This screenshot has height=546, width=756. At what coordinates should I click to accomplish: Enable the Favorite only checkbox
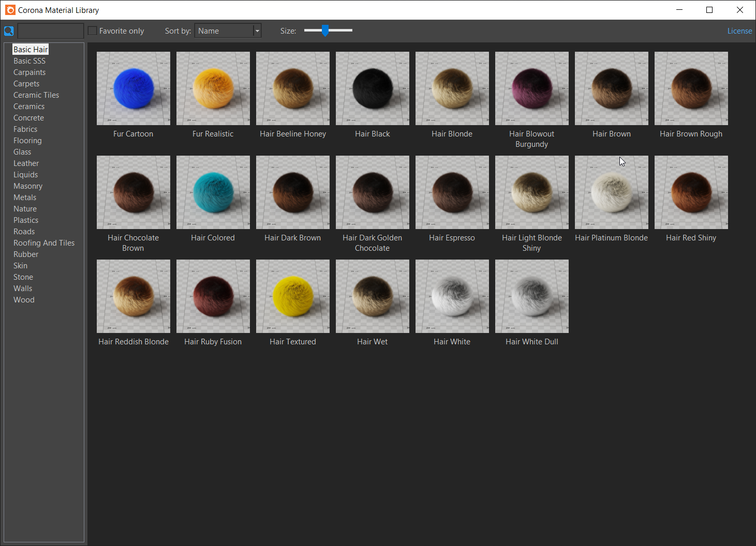93,31
